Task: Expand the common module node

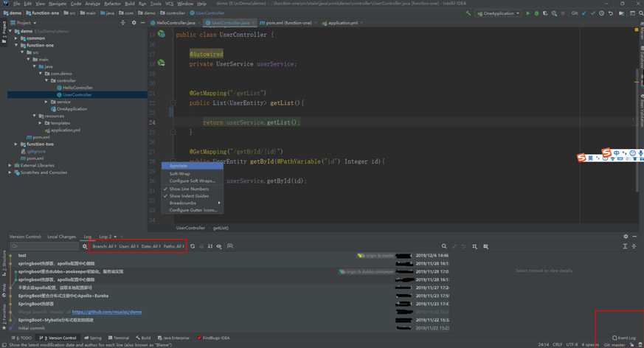Action: coord(16,38)
